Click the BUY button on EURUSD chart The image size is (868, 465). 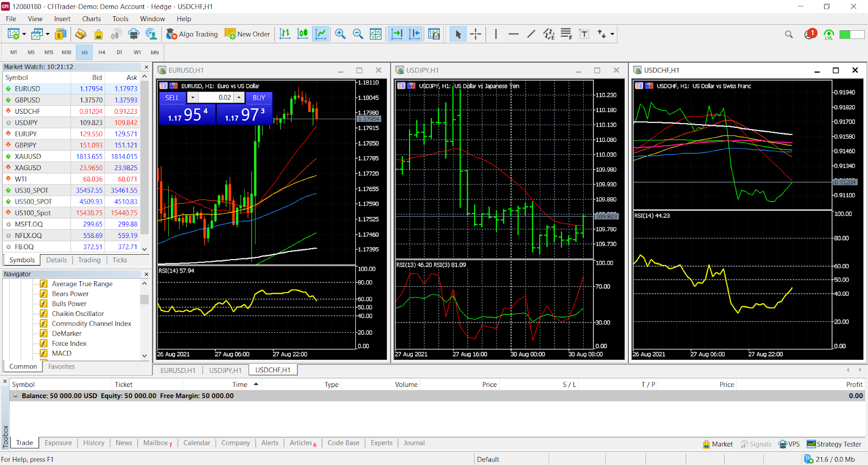(259, 98)
